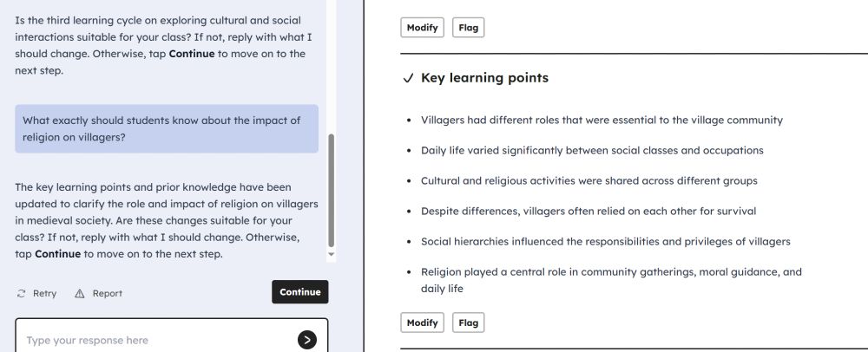The image size is (868, 352).
Task: Click the Retry text label
Action: [x=44, y=293]
